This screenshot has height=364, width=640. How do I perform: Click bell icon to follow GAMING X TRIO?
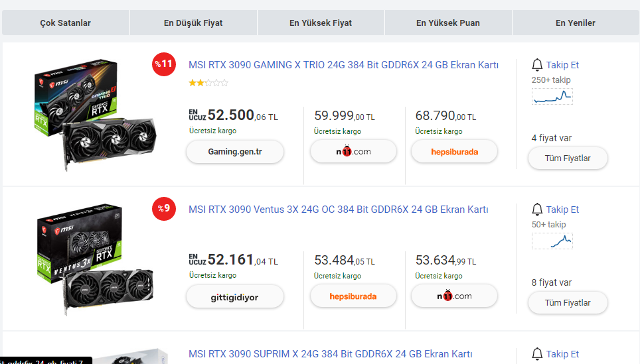537,65
